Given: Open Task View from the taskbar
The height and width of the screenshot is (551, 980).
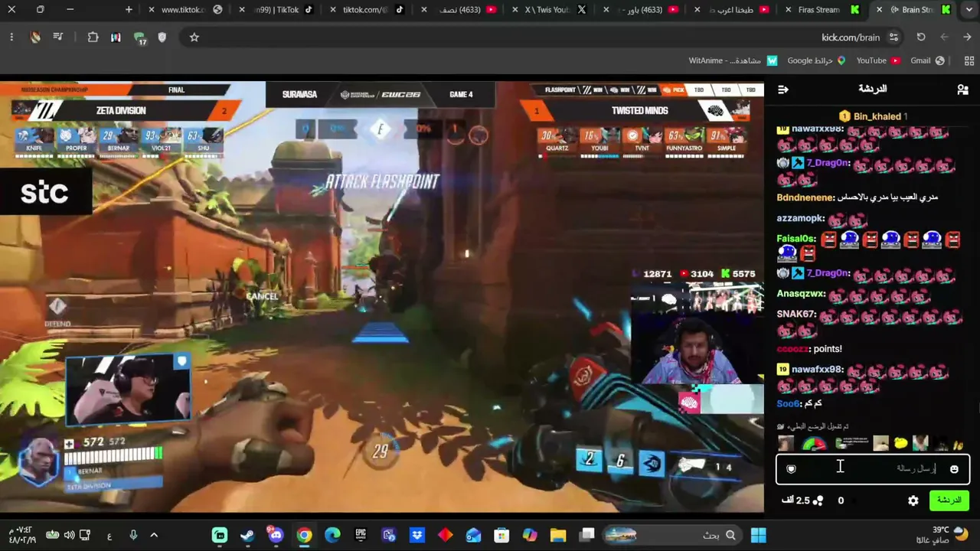Looking at the screenshot, I should point(586,535).
